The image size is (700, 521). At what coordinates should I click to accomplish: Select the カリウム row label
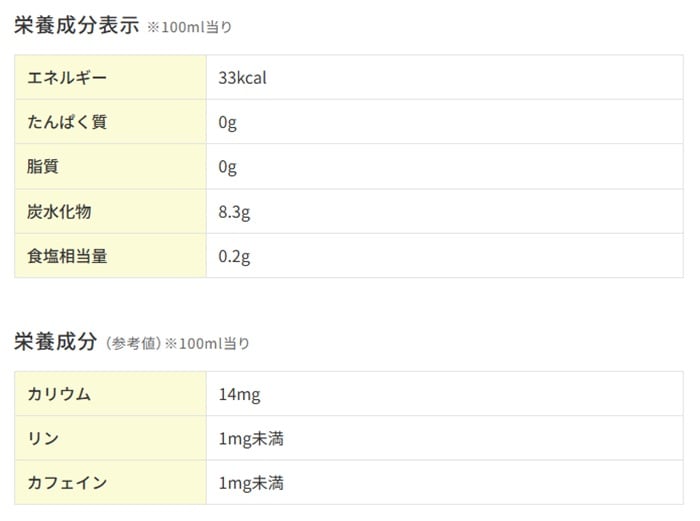coord(59,394)
